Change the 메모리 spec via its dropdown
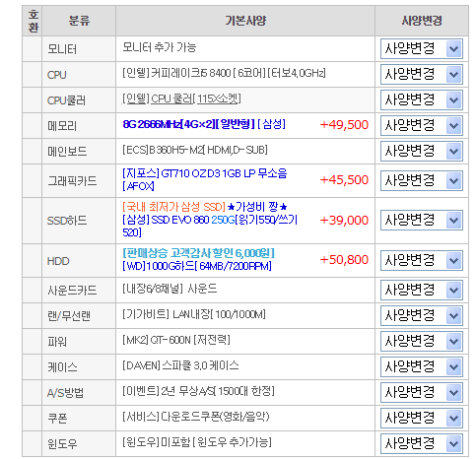This screenshot has height=459, width=476. [x=422, y=125]
